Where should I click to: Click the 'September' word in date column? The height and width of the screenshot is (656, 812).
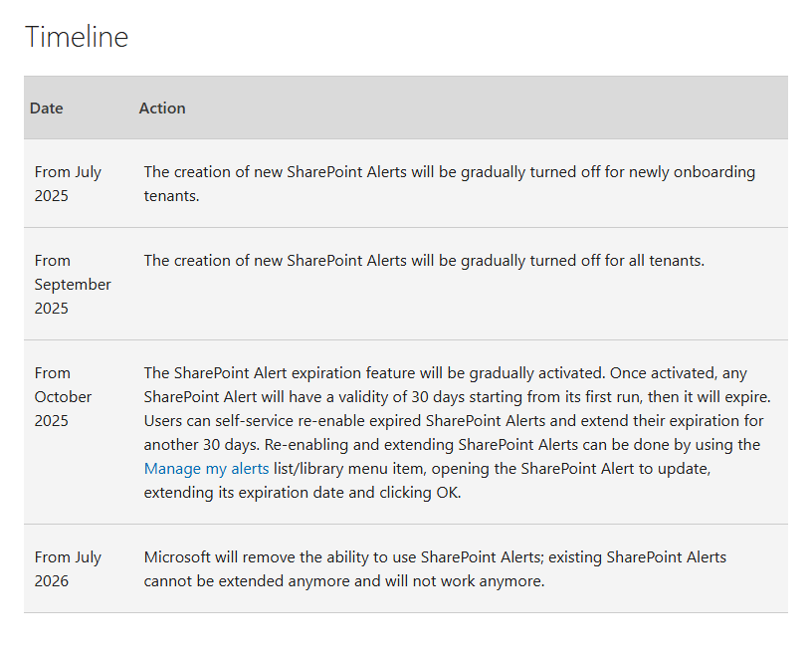coord(73,285)
